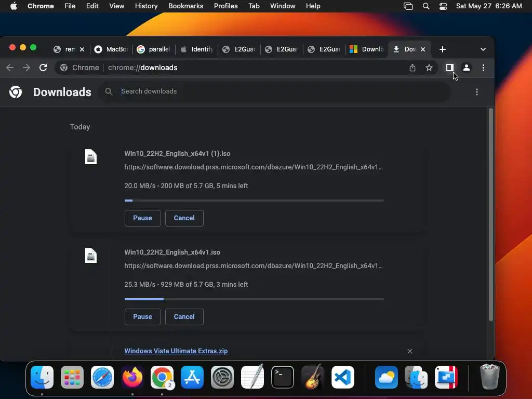Expand the tab search chevron

483,49
